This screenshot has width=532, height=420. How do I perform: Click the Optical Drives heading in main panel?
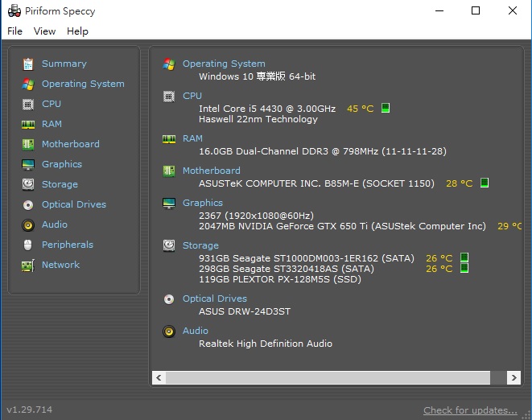click(x=215, y=299)
